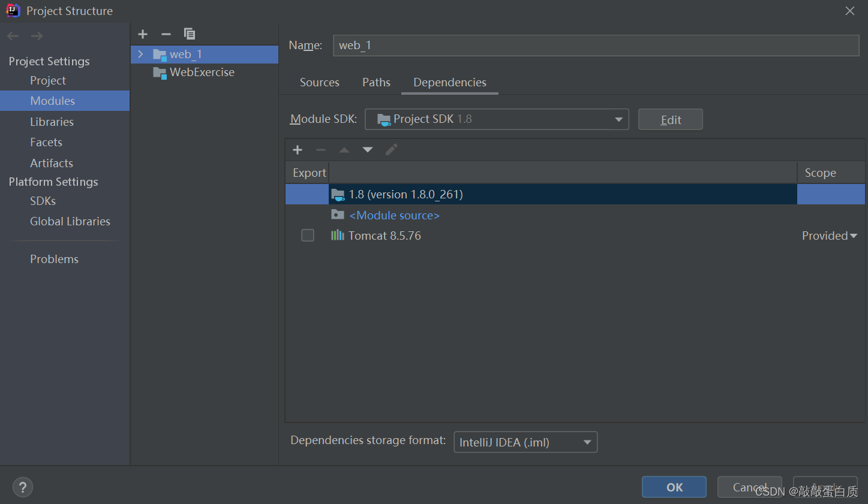The image size is (868, 504).
Task: Switch to the Paths tab
Action: pos(376,82)
